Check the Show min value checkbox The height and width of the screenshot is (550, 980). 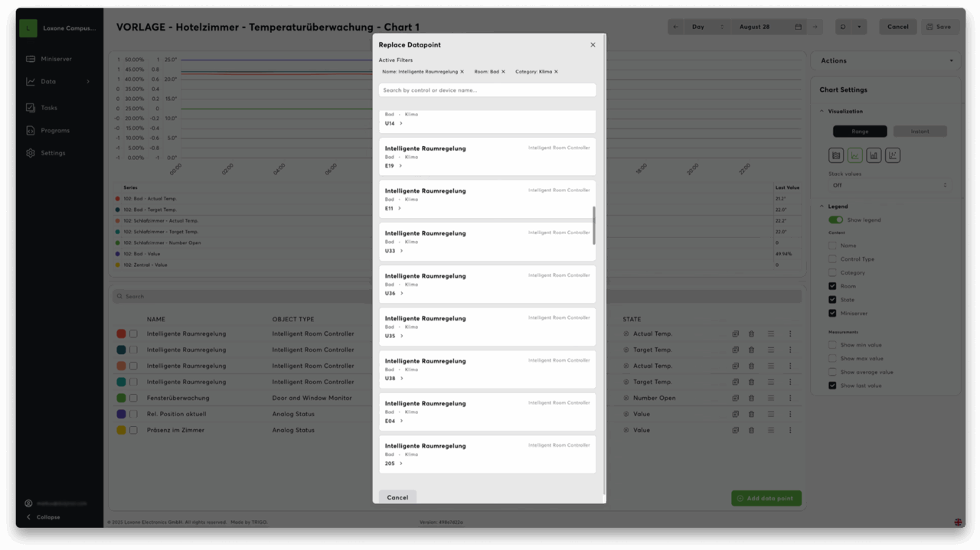[x=832, y=345]
